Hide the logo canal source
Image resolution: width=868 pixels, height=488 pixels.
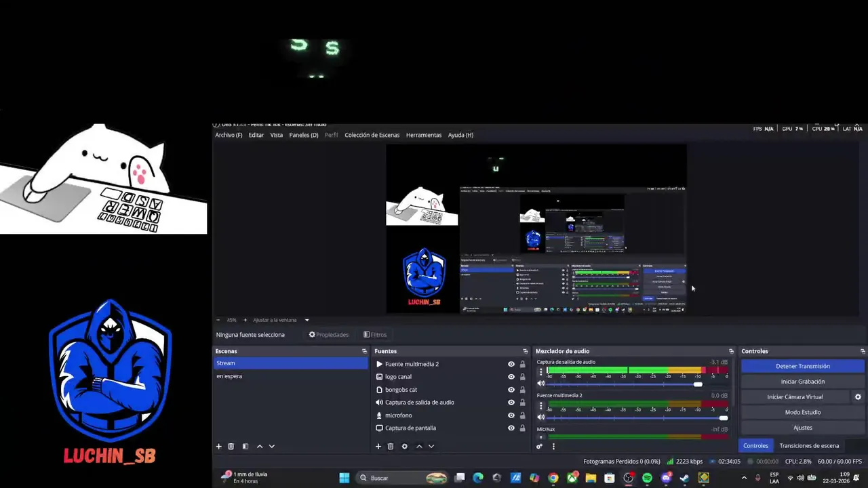point(511,377)
